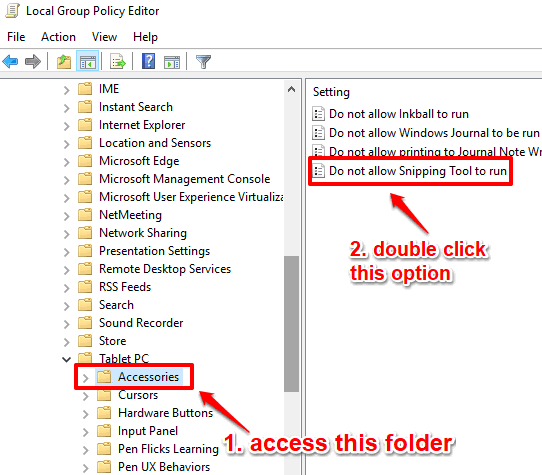Image resolution: width=542 pixels, height=475 pixels.
Task: Open the View menu
Action: 104,37
